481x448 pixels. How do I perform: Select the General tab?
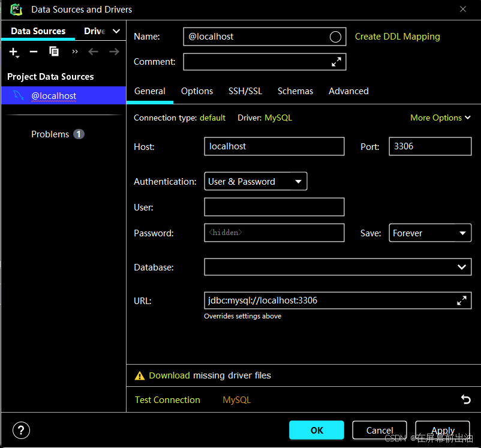150,91
